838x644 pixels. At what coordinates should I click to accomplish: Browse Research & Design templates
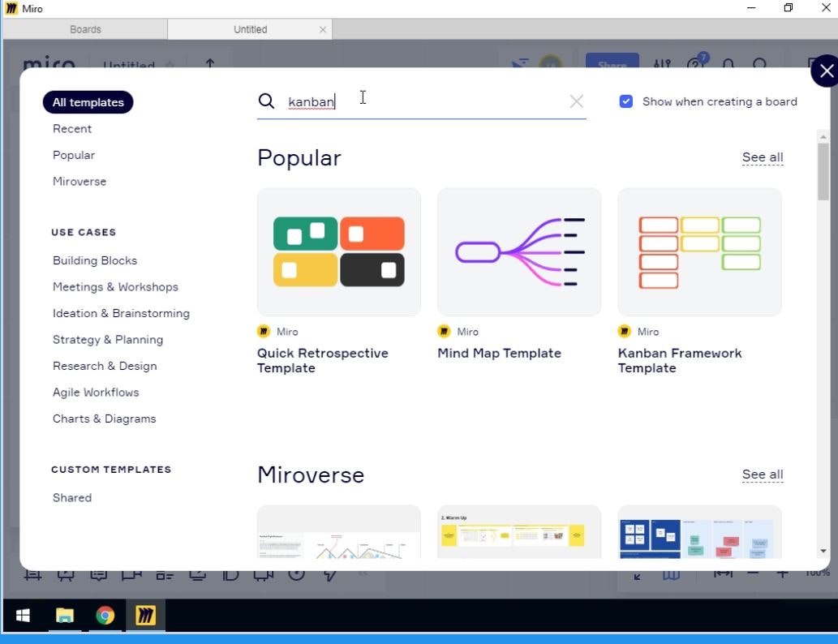click(105, 366)
